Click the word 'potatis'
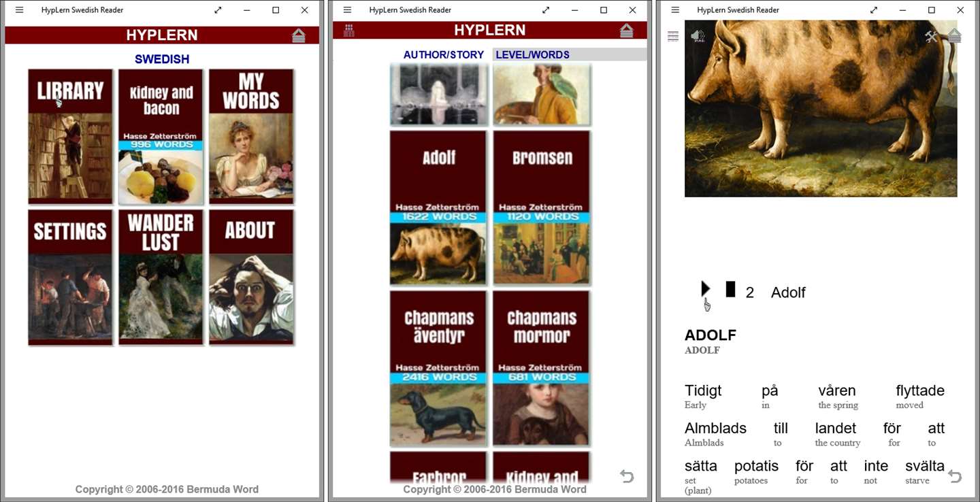The width and height of the screenshot is (980, 502). (756, 466)
